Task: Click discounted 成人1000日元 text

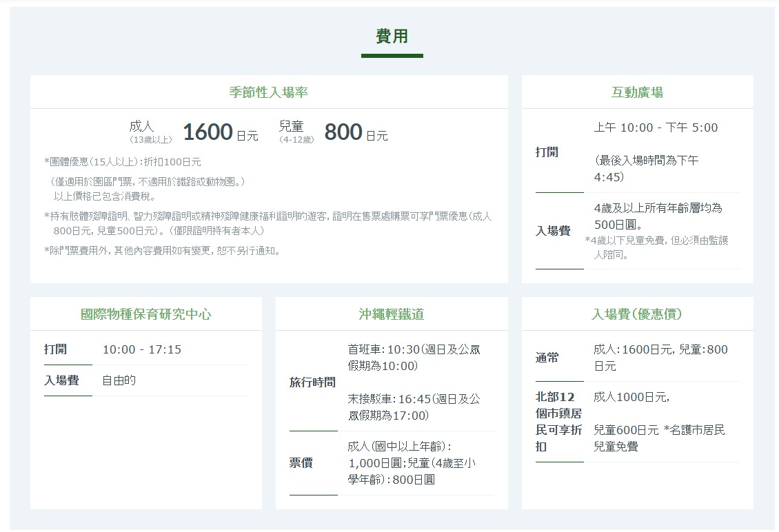Action: pyautogui.click(x=631, y=397)
